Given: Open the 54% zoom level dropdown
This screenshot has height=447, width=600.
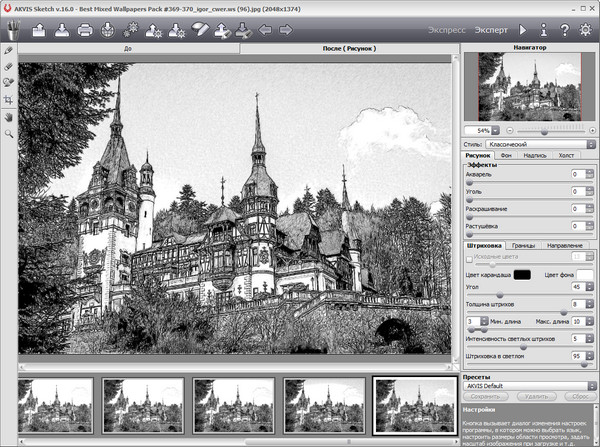Looking at the screenshot, I should click(x=496, y=131).
